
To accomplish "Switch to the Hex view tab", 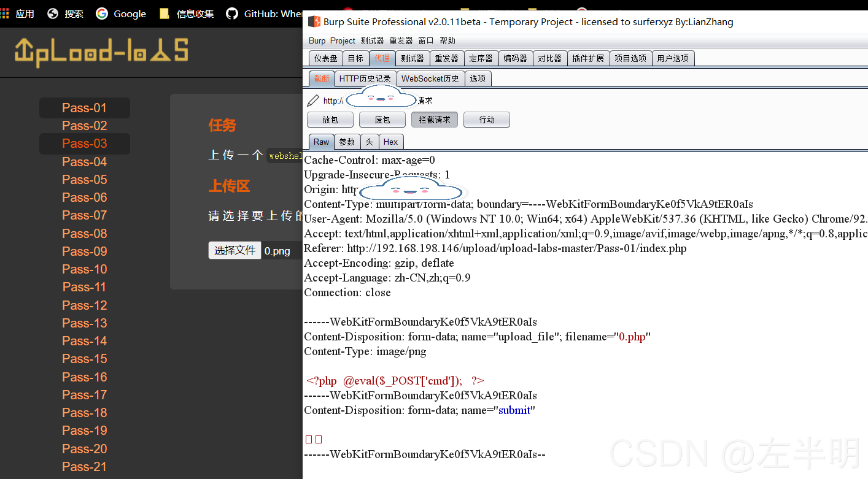I will point(390,142).
